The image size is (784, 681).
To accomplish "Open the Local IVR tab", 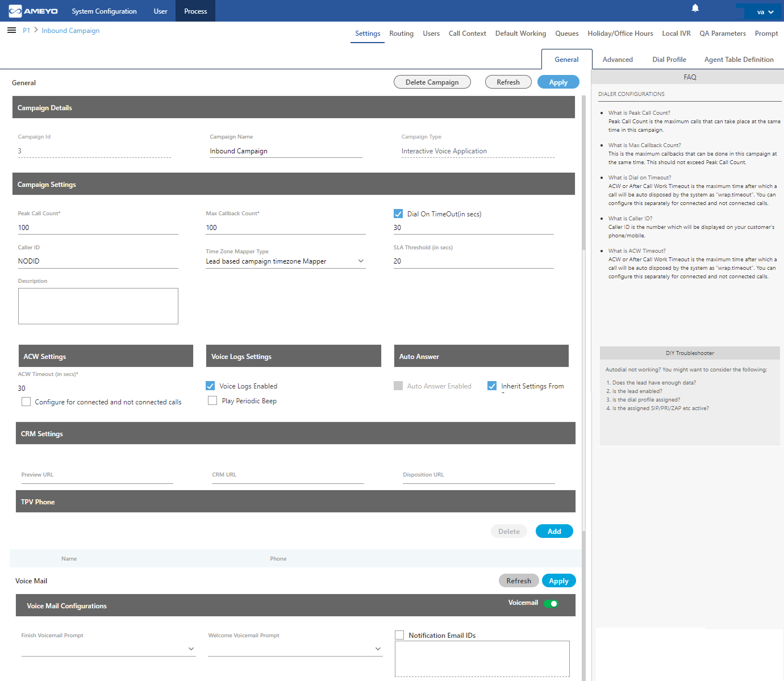I will [676, 34].
